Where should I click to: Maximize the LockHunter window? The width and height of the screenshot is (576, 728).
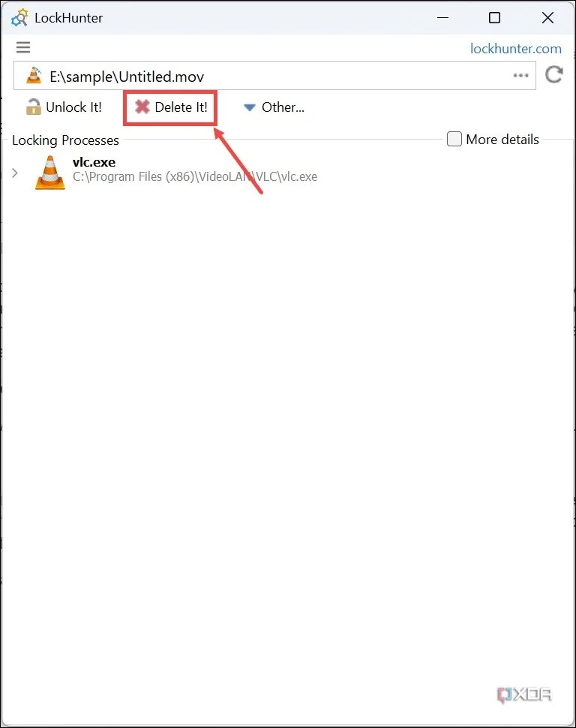click(495, 18)
